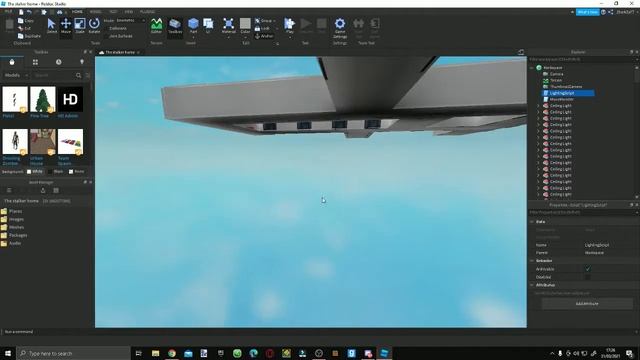Image resolution: width=640 pixels, height=360 pixels.
Task: Click the Play test button
Action: pyautogui.click(x=289, y=26)
